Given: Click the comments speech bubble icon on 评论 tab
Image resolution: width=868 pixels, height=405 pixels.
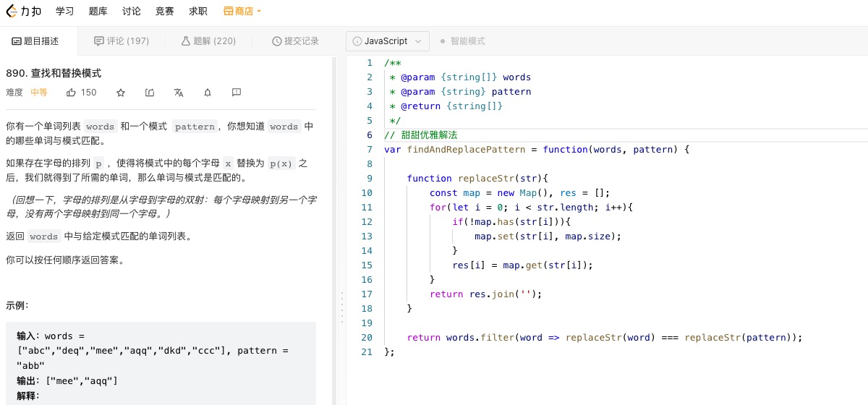Looking at the screenshot, I should (x=99, y=41).
